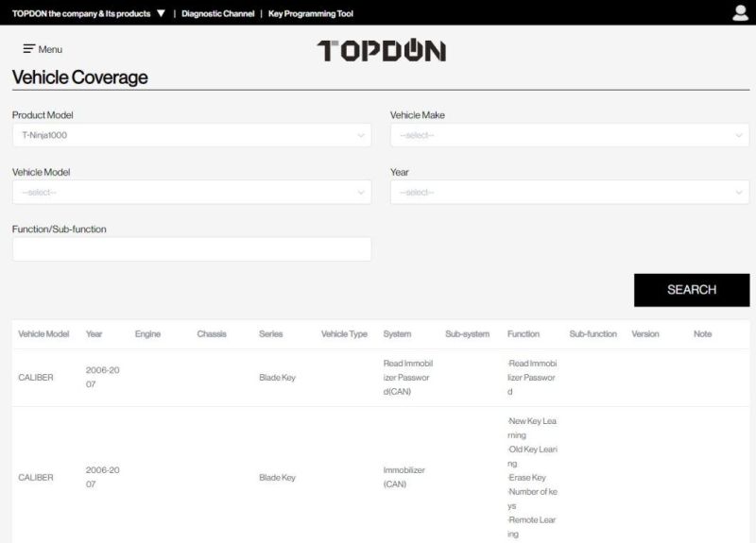
Task: Select CALIBER in the Read Immobilizer Password row
Action: click(36, 377)
